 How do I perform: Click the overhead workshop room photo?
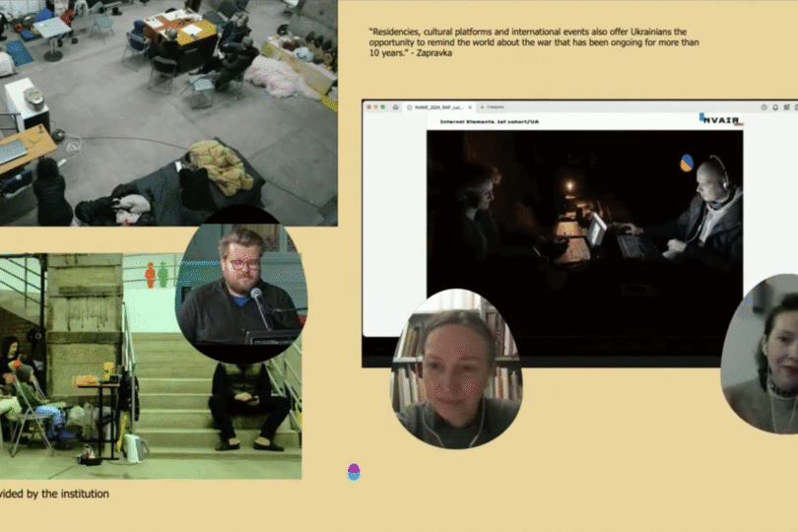pyautogui.click(x=167, y=99)
